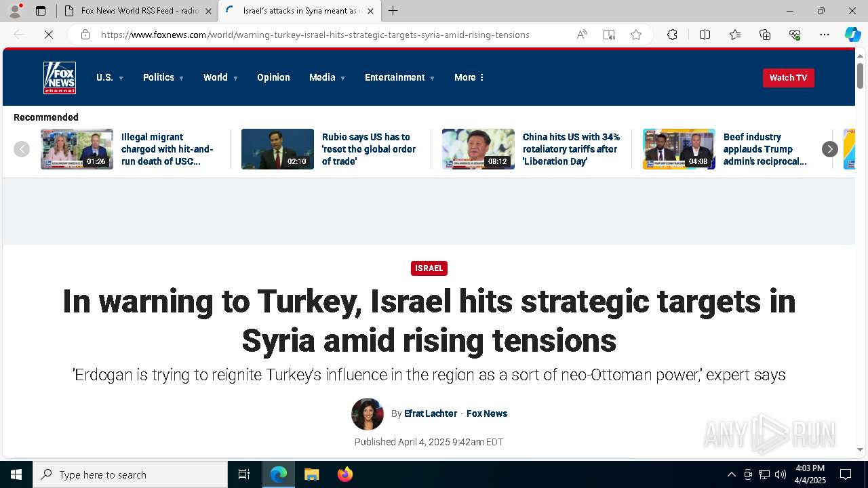Open 'Rubio says US has to reset' headline

(369, 149)
